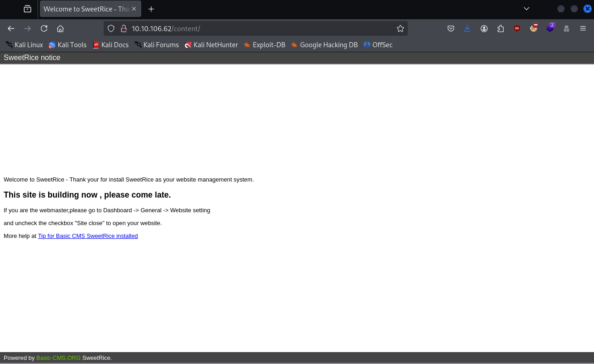Screen dimensions: 594x364
Task: Open the Kali Docs bookmark
Action: pyautogui.click(x=110, y=45)
